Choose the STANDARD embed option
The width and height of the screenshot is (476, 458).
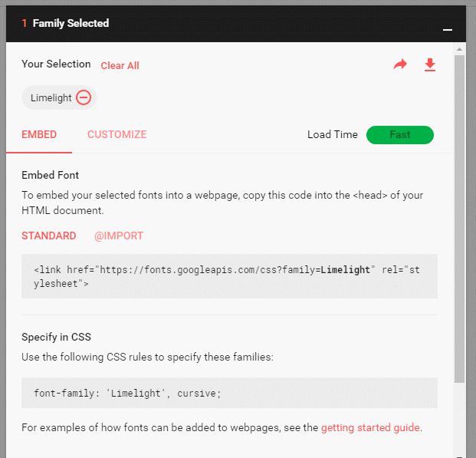(x=49, y=236)
